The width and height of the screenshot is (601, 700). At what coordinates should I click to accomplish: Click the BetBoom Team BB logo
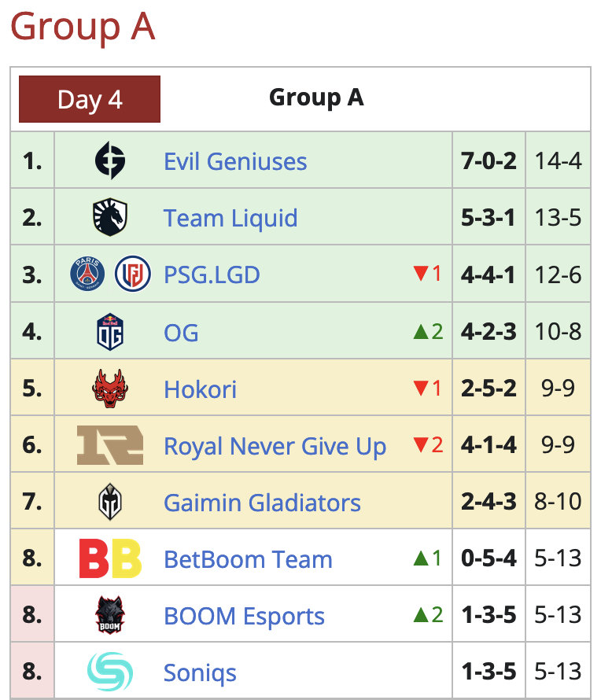coord(109,559)
